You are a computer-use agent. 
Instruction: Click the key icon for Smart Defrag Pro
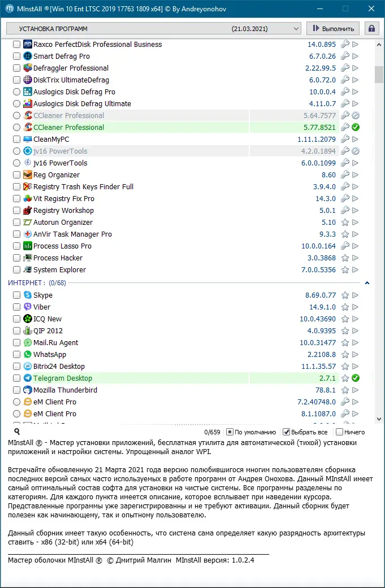click(345, 56)
